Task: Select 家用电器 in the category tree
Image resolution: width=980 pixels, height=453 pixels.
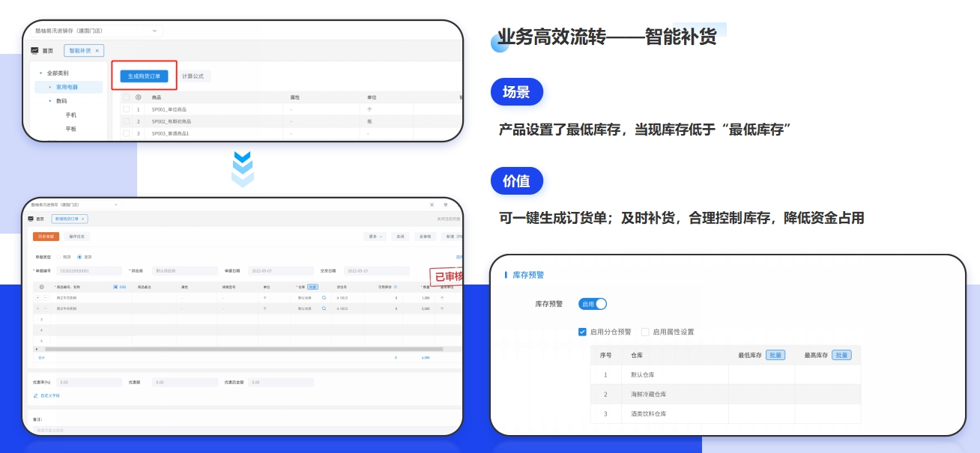Action: click(x=67, y=87)
